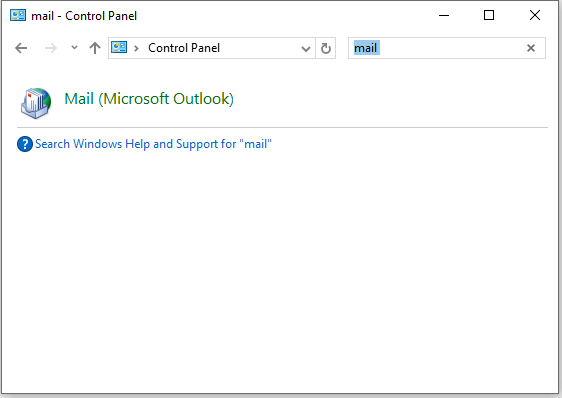Click the forward navigation arrow
This screenshot has width=562, height=398.
click(x=51, y=48)
